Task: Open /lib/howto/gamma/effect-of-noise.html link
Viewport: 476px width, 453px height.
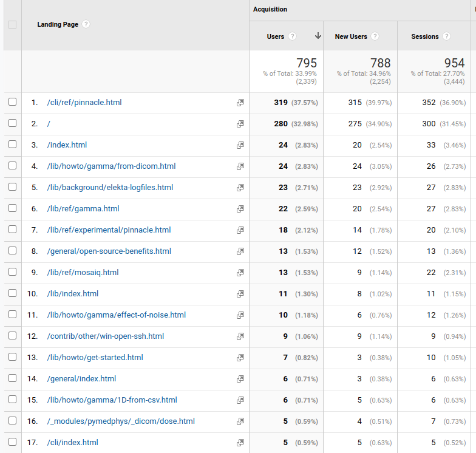Action: pos(117,315)
